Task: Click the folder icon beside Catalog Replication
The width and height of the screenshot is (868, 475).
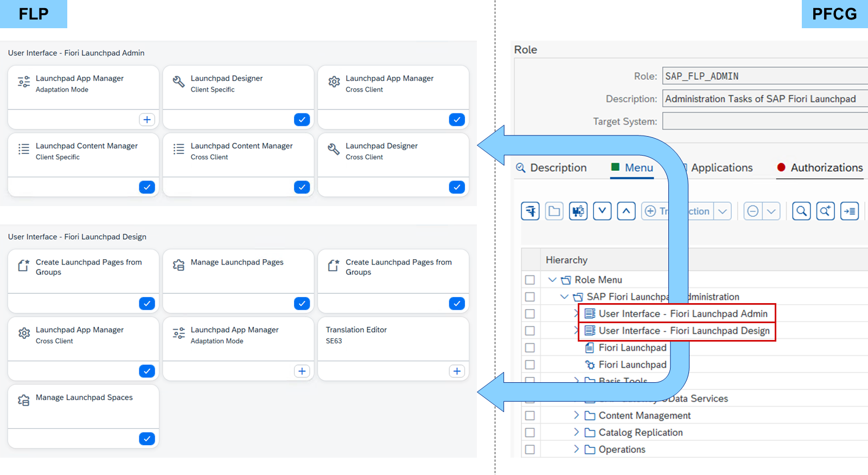Action: point(590,433)
